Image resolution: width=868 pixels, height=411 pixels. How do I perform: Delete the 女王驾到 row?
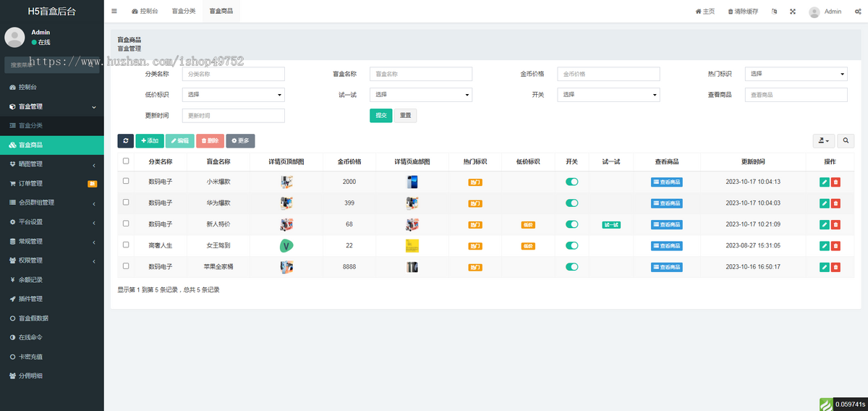[836, 246]
